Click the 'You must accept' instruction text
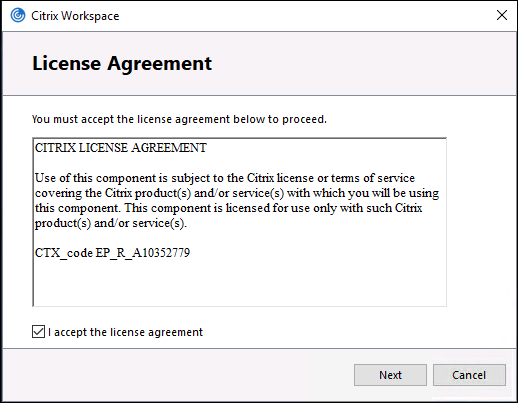 [179, 119]
